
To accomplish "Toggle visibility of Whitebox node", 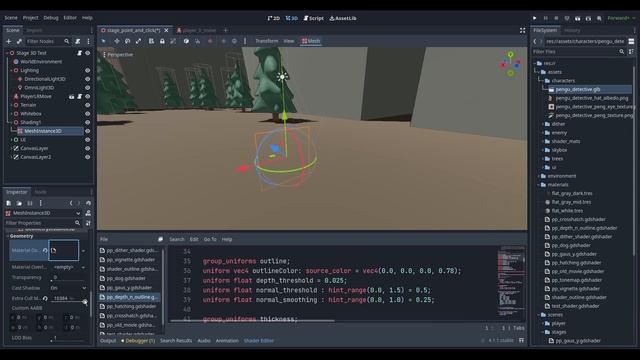I will click(87, 113).
